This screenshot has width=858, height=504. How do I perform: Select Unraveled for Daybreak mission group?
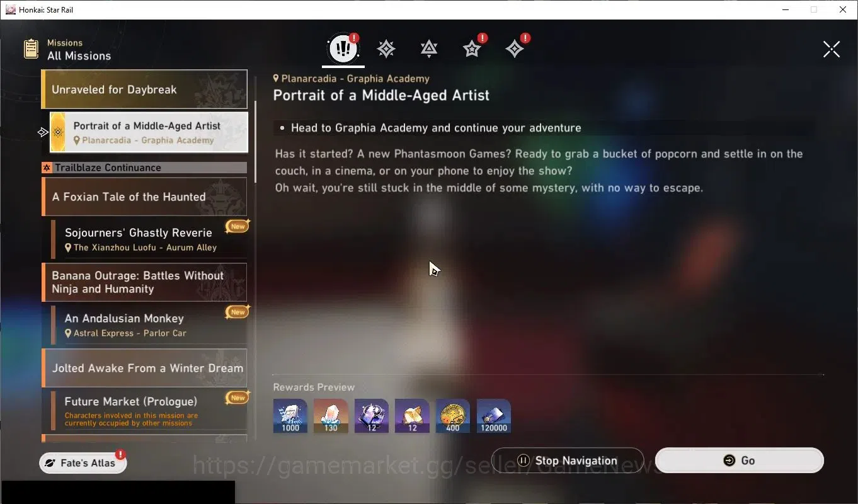[144, 89]
